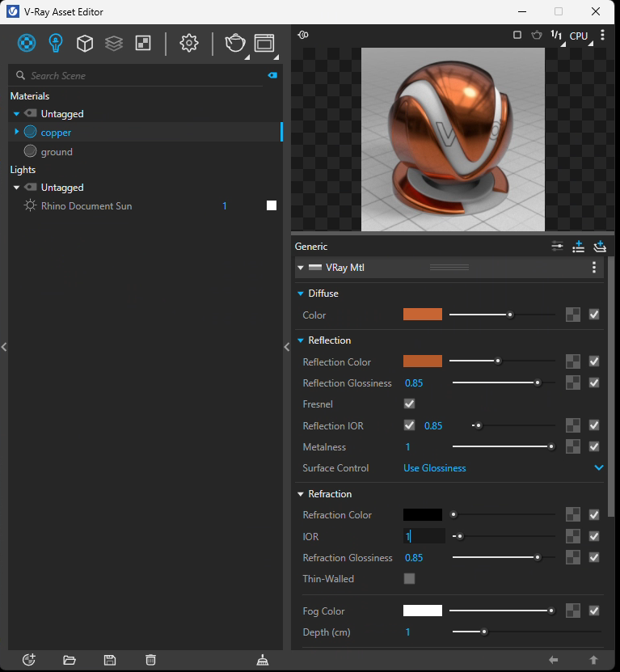The image size is (620, 672).
Task: Select the ground material
Action: (57, 152)
